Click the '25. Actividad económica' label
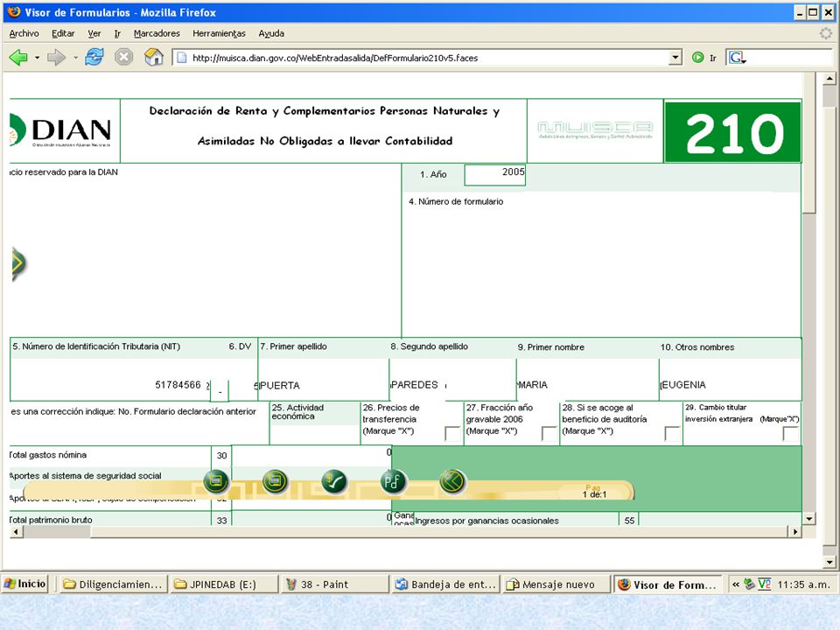 pyautogui.click(x=297, y=411)
